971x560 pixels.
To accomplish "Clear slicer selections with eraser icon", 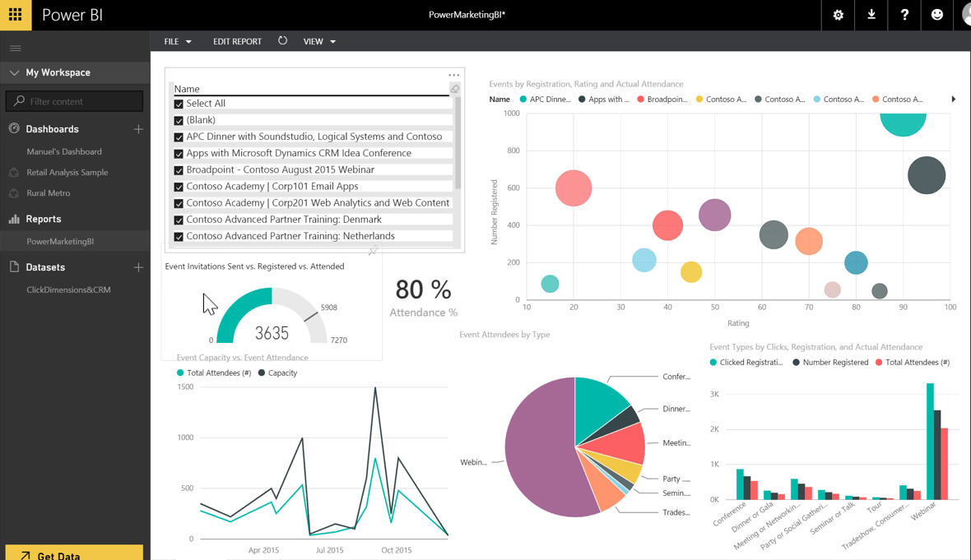I will 455,89.
